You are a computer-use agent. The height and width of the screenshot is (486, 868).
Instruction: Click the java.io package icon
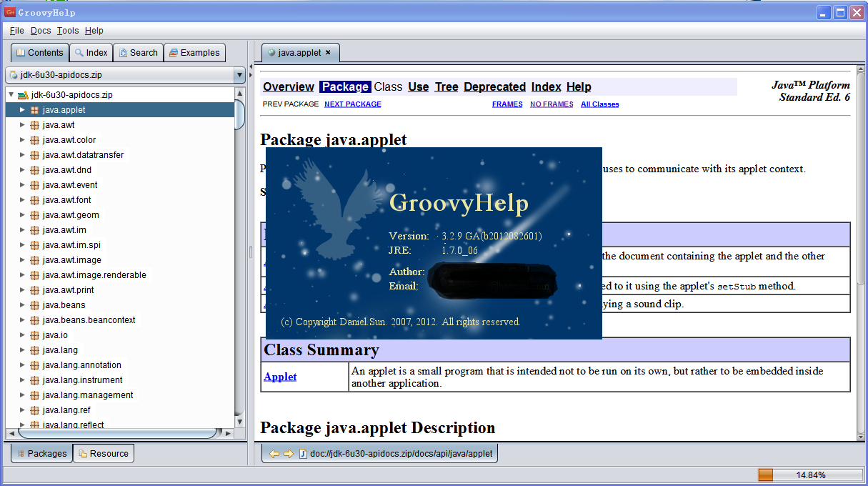click(x=34, y=335)
